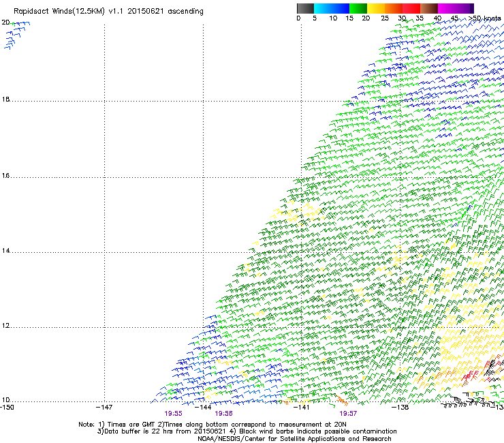The image size is (504, 443).
Task: Click the longitude axis label '-150'
Action: (x=7, y=408)
